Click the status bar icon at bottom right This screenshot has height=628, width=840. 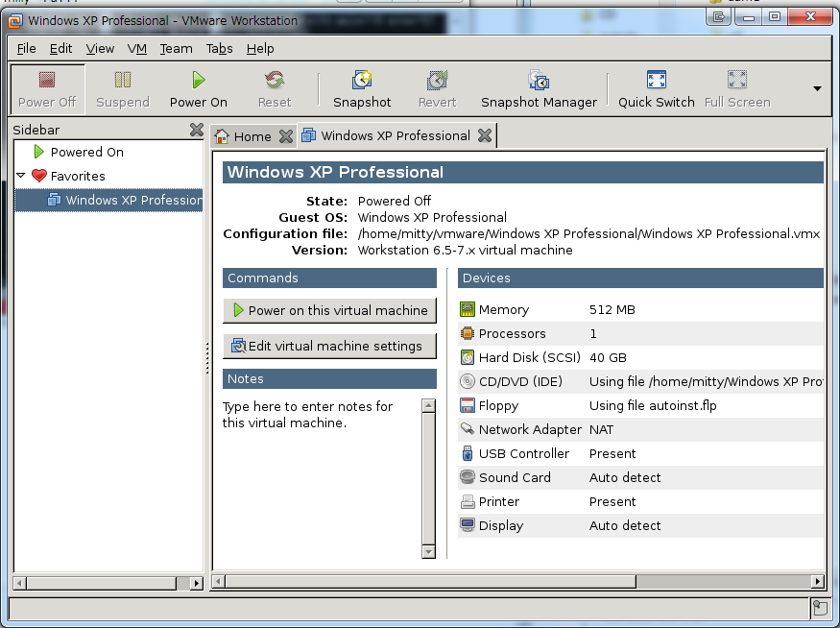(x=820, y=609)
